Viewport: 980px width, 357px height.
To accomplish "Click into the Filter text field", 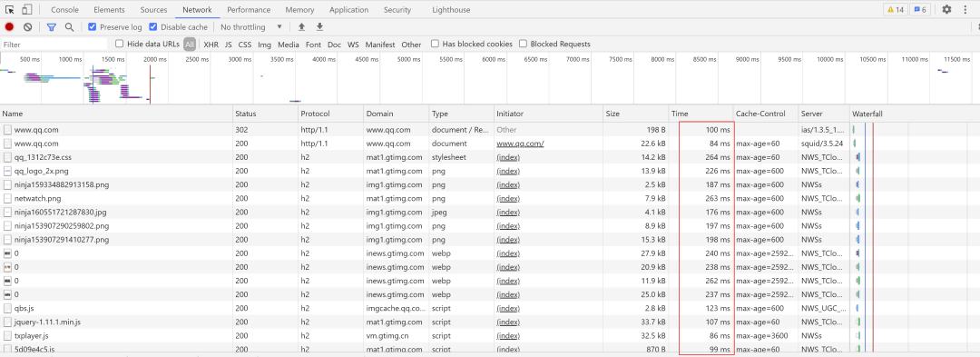I will [x=54, y=45].
